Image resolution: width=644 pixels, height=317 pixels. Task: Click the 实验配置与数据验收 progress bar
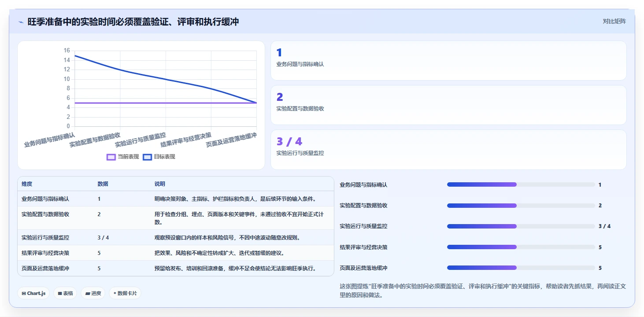coord(521,206)
